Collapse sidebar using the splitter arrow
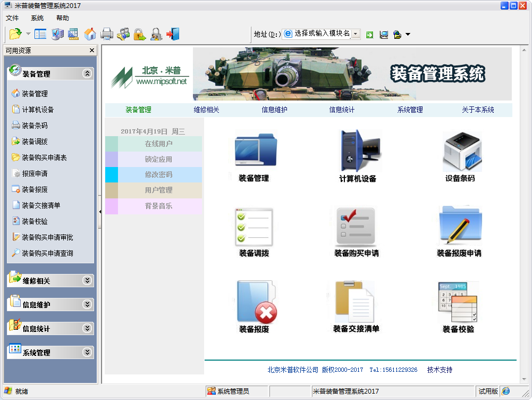This screenshot has width=532, height=400. 100,212
